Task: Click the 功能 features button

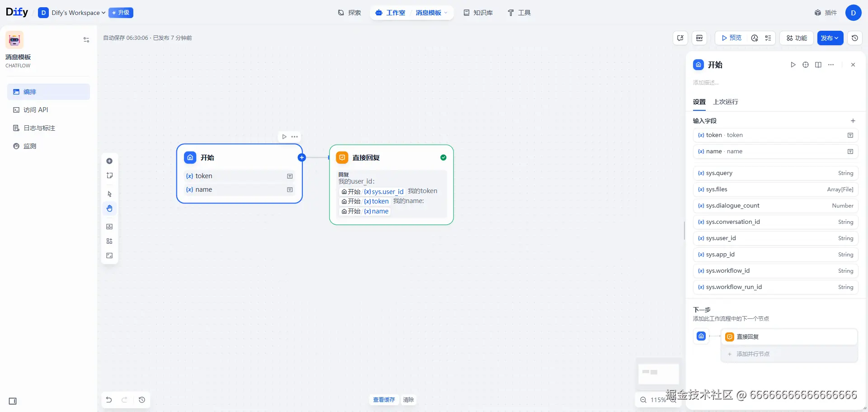Action: click(797, 38)
